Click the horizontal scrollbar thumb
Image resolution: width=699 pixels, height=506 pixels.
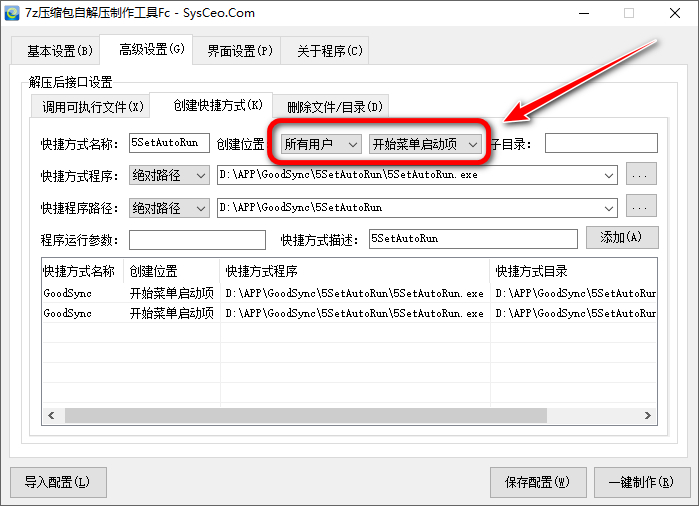click(306, 415)
